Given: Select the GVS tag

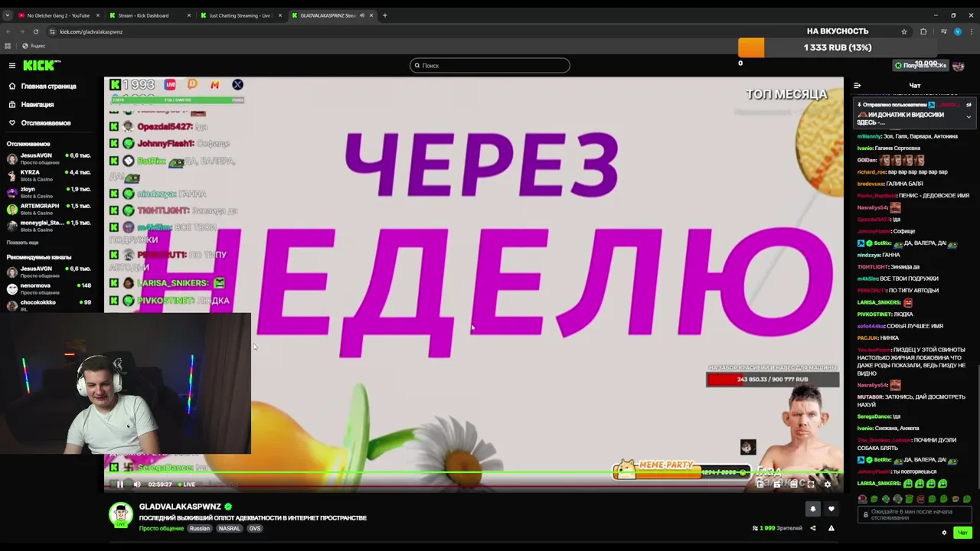Looking at the screenshot, I should click(x=255, y=529).
